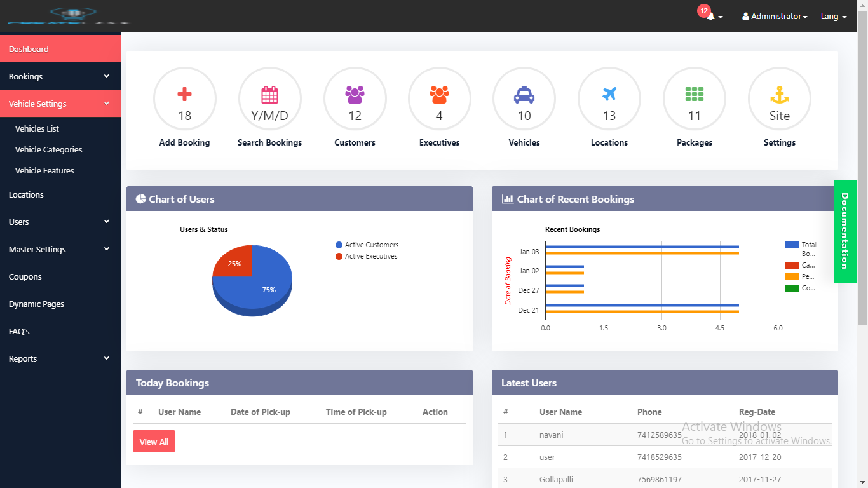Click the red plus Add Booking icon
The image size is (868, 488).
click(184, 95)
